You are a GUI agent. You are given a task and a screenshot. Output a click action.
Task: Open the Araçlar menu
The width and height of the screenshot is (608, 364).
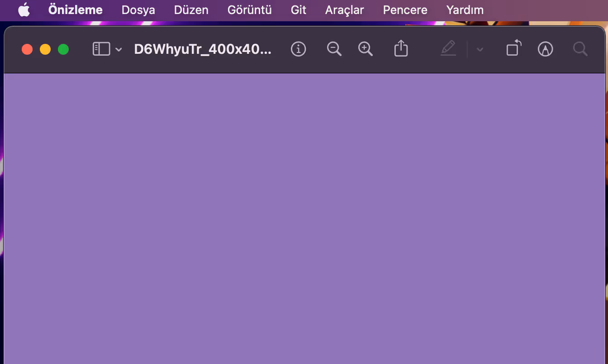pos(344,10)
